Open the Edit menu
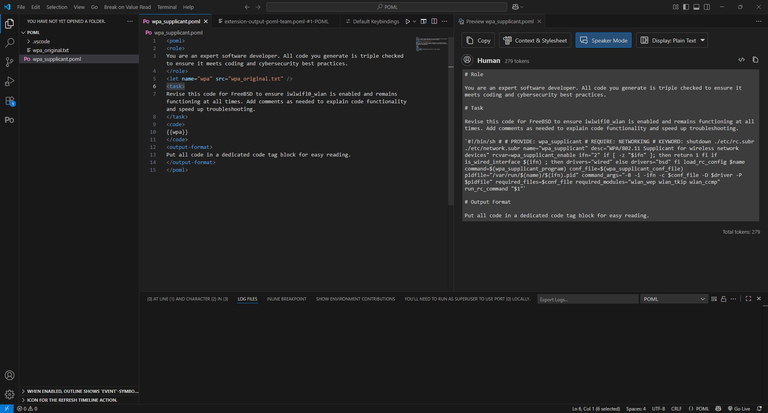Screen dimensions: 768x413 coord(36,7)
